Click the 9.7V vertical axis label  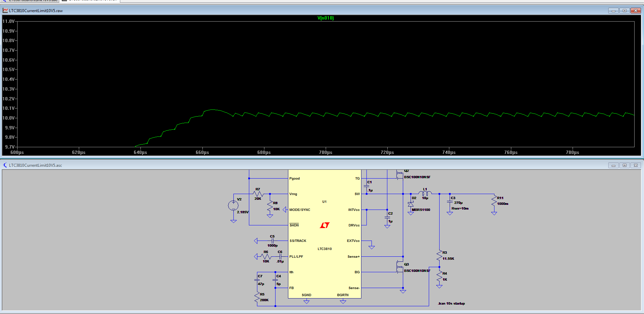click(x=10, y=147)
